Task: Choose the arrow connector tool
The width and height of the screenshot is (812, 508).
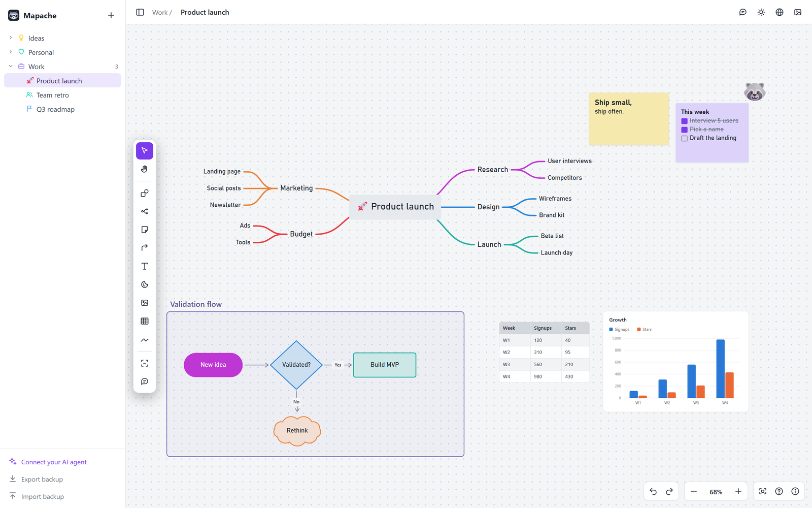Action: [x=145, y=248]
